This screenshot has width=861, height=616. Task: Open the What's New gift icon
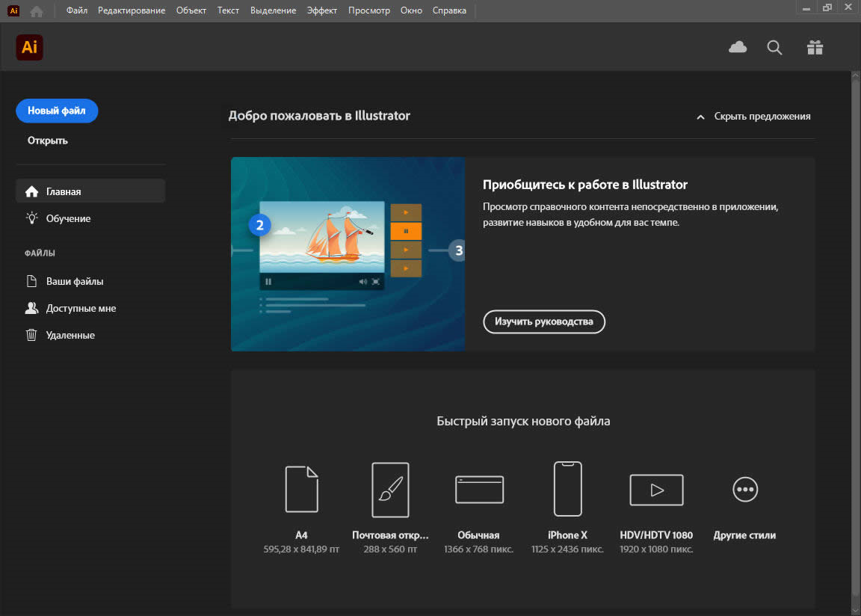click(815, 47)
